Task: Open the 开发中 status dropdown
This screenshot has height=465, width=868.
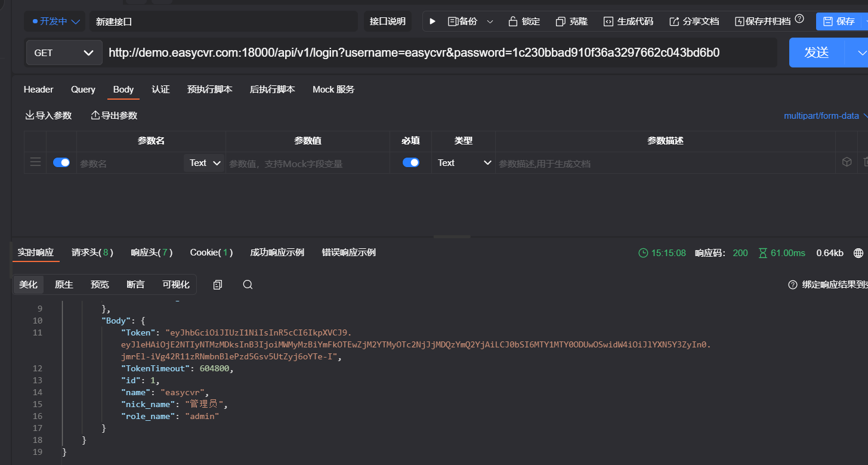Action: [55, 21]
